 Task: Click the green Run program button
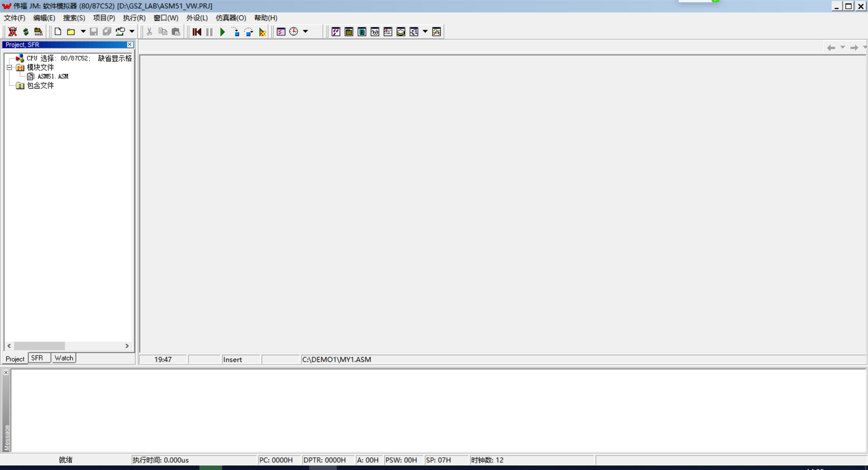pos(222,32)
